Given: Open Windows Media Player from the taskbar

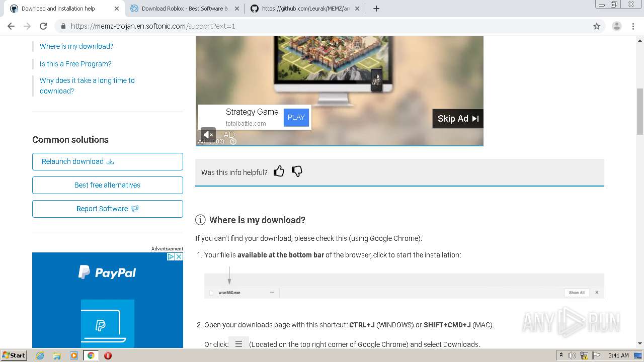Looking at the screenshot, I should point(74,355).
